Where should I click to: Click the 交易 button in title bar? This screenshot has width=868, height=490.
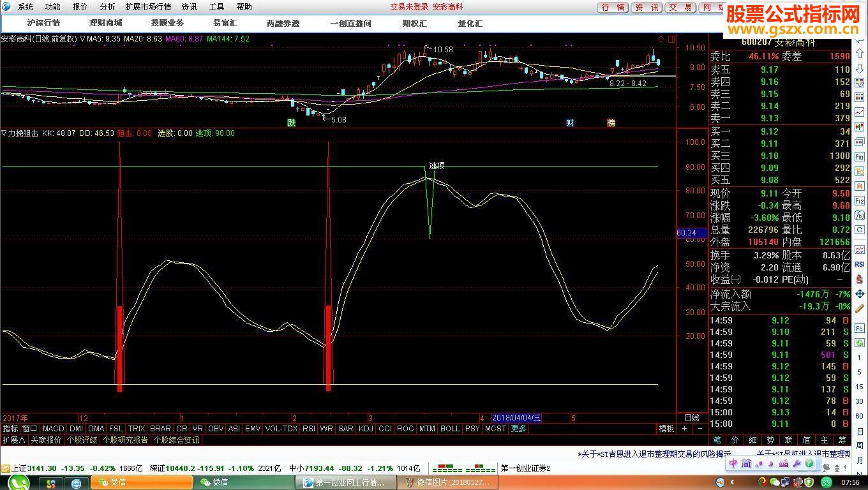tap(680, 7)
